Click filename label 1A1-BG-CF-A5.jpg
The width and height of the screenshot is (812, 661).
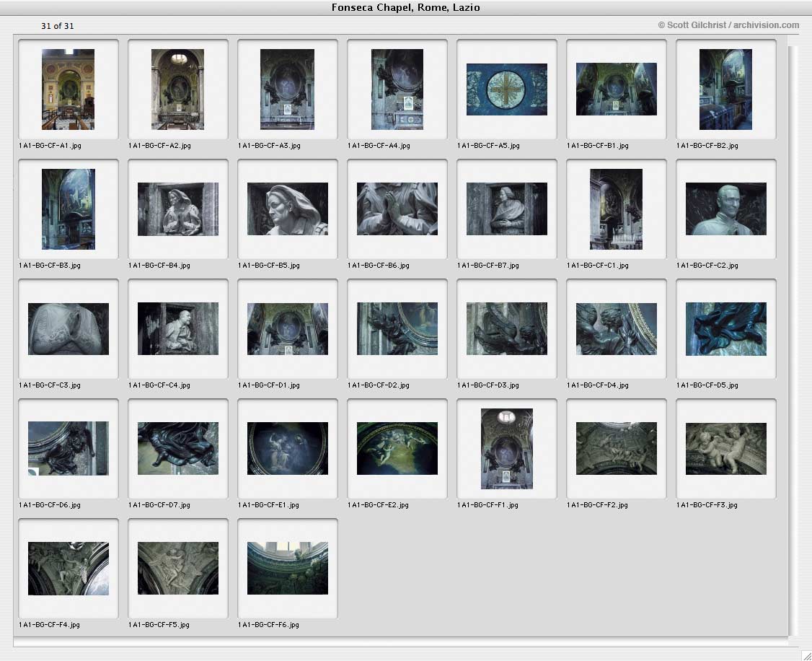[x=488, y=146]
